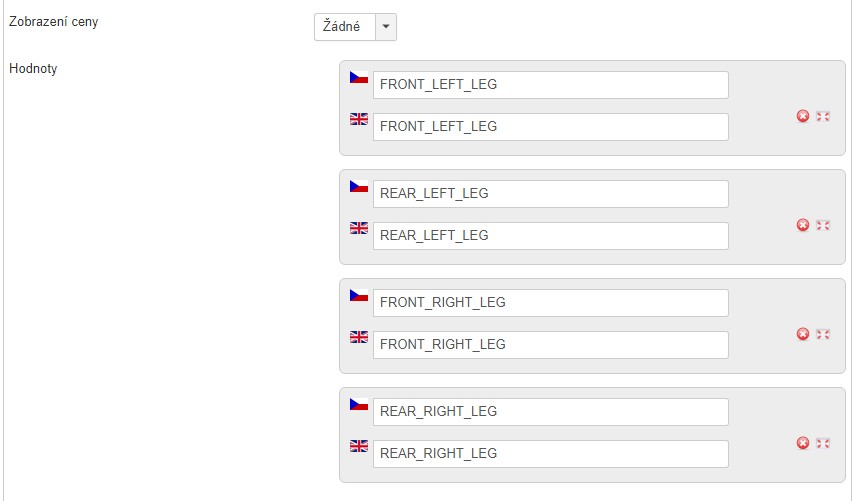Click the move handle for FRONT_LEFT_LEG
The width and height of the screenshot is (864, 501).
823,116
